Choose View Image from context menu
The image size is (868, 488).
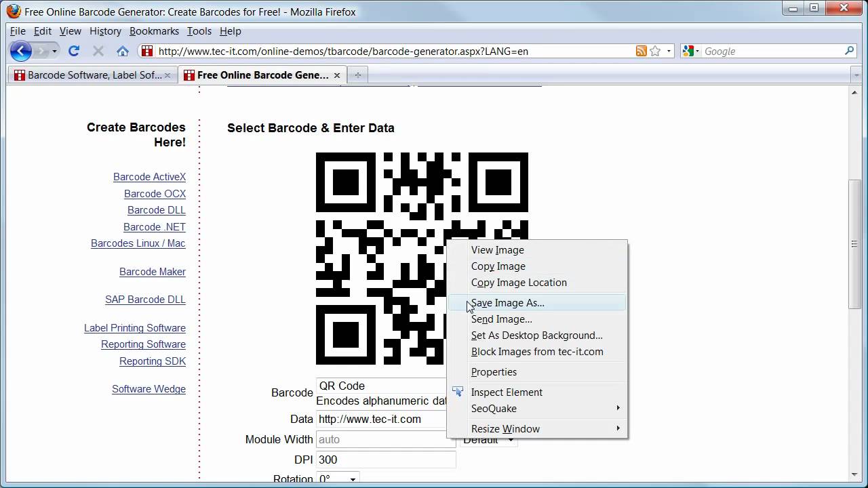537,250
